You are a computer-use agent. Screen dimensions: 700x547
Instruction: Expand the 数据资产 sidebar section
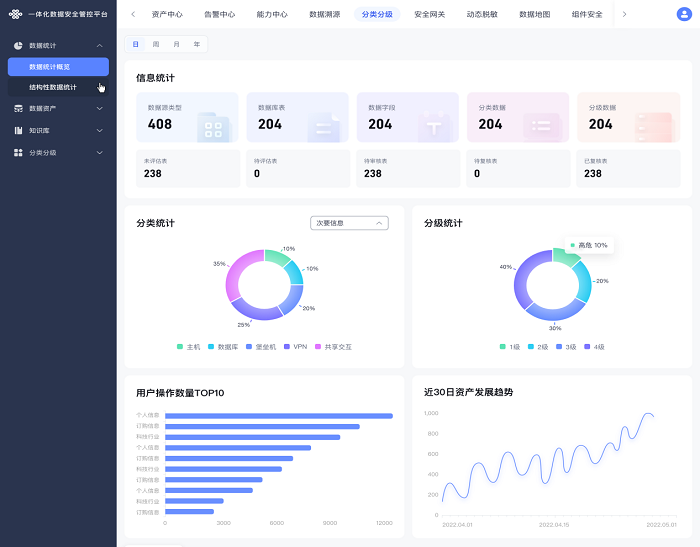click(x=100, y=109)
